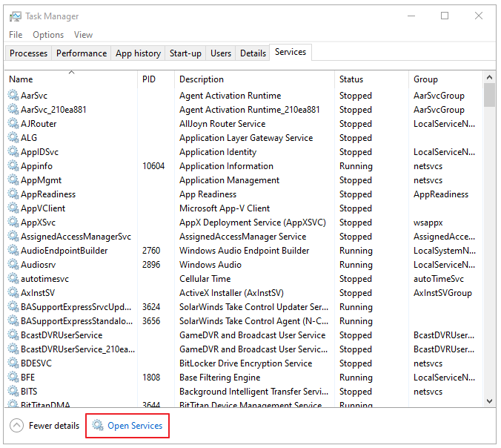Open the Users tab

221,53
